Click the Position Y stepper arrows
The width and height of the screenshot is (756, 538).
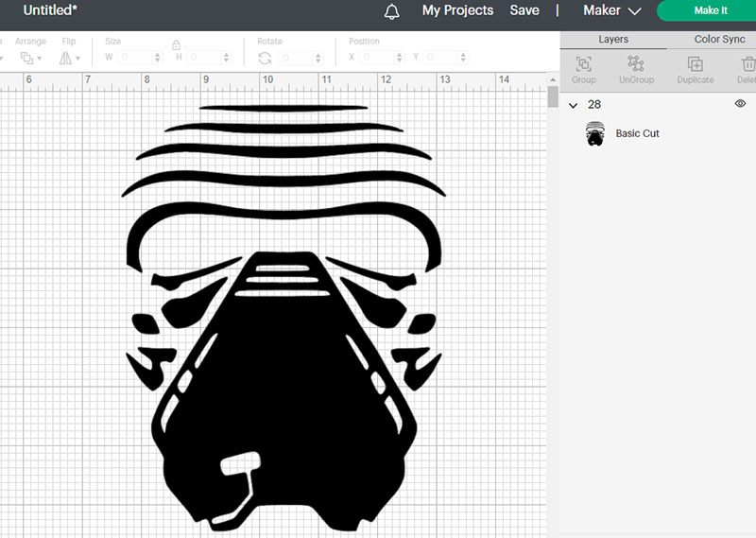[x=463, y=58]
